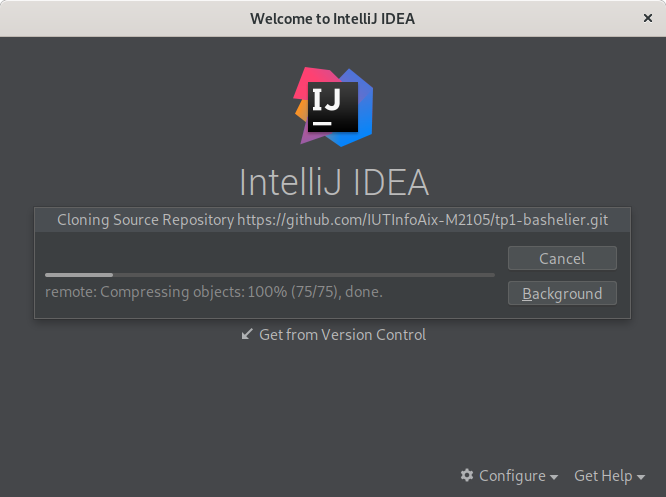The image size is (666, 497).
Task: Send cloning to Background
Action: click(562, 293)
